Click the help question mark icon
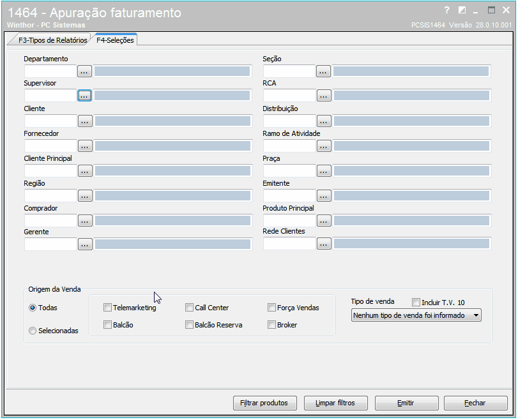The image size is (518, 420). point(447,10)
